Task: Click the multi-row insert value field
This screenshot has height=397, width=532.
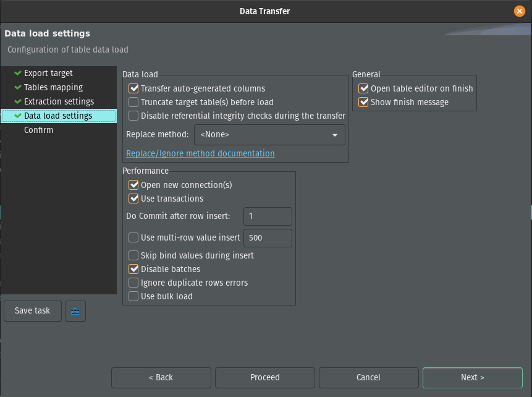Action: [268, 237]
